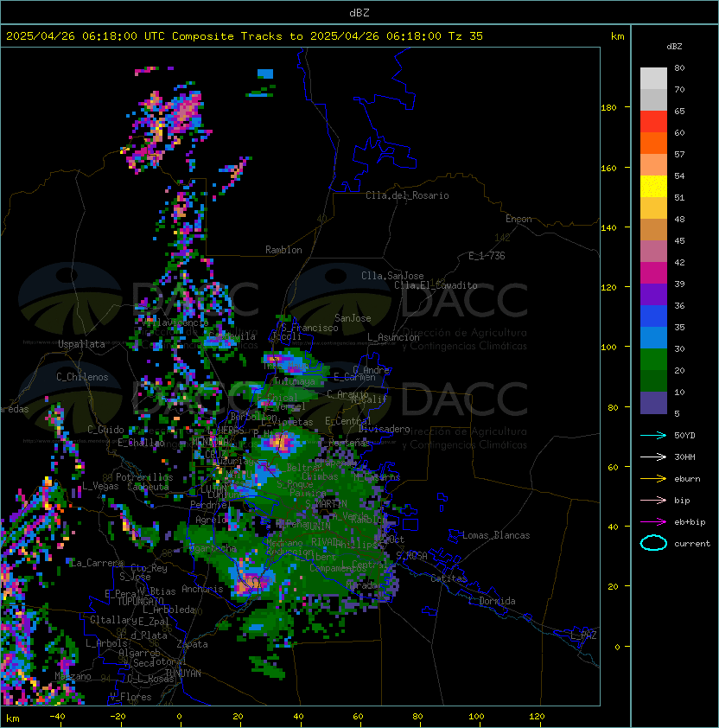Click the '120' tick on the bottom axis
The image size is (719, 728).
pyautogui.click(x=537, y=717)
